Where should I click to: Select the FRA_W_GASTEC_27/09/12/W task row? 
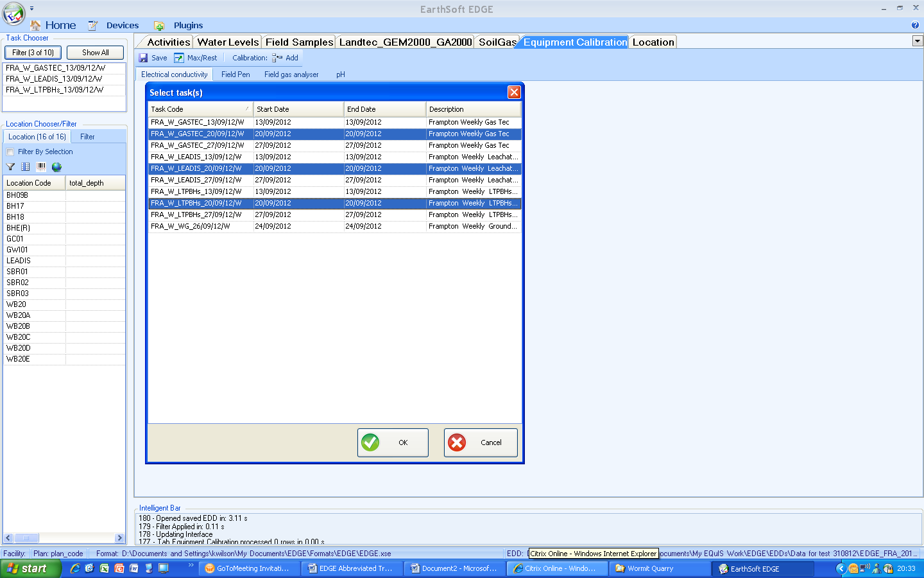click(x=334, y=146)
